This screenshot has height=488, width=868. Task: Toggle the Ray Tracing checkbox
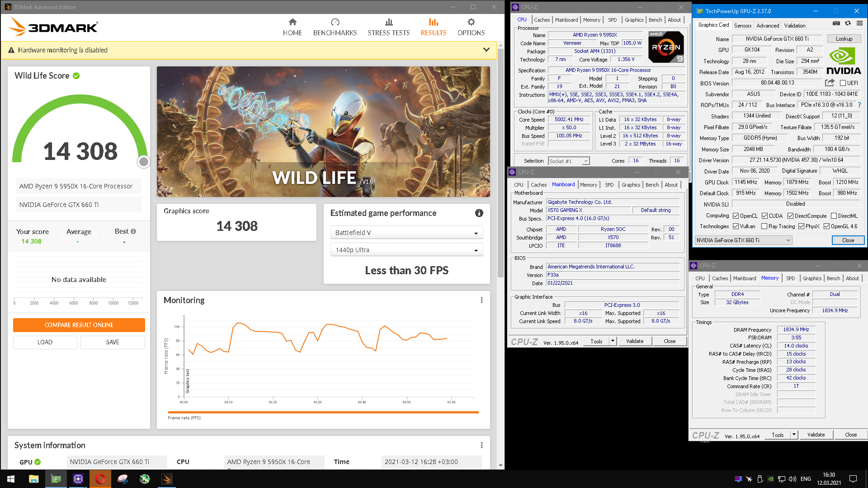(x=764, y=226)
